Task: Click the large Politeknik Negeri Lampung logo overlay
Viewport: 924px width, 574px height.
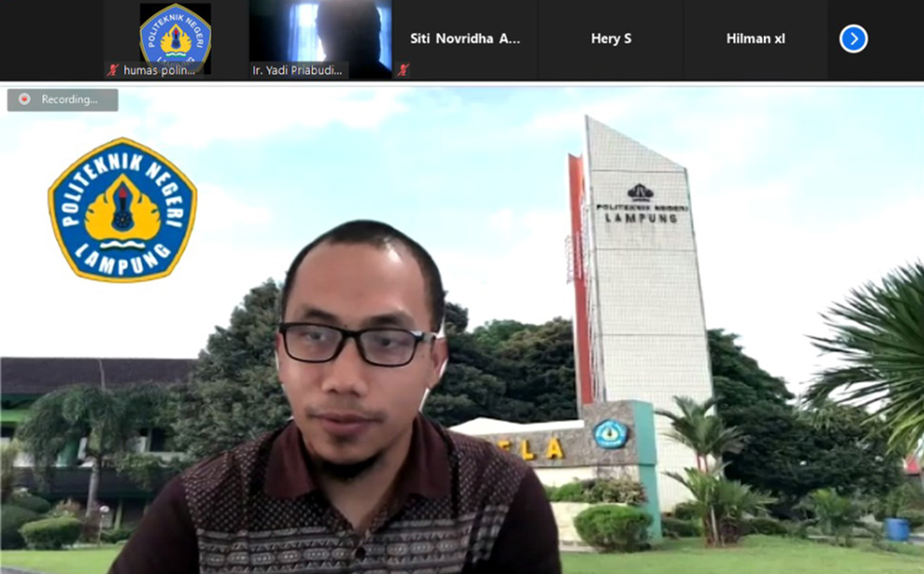Action: (122, 210)
